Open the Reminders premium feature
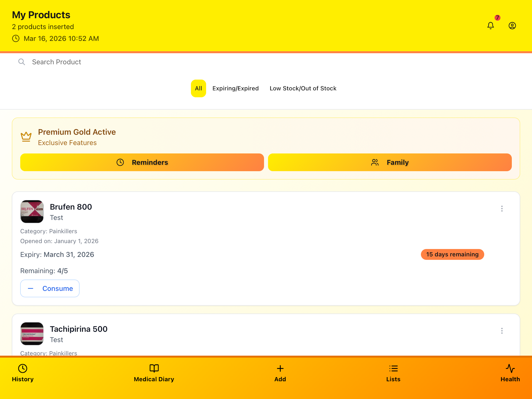The width and height of the screenshot is (532, 399). click(142, 162)
